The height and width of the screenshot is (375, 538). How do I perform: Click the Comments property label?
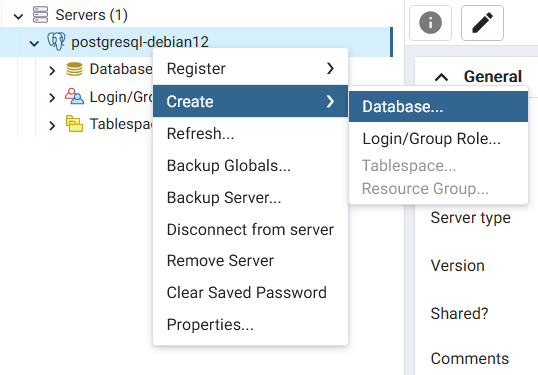pyautogui.click(x=470, y=359)
